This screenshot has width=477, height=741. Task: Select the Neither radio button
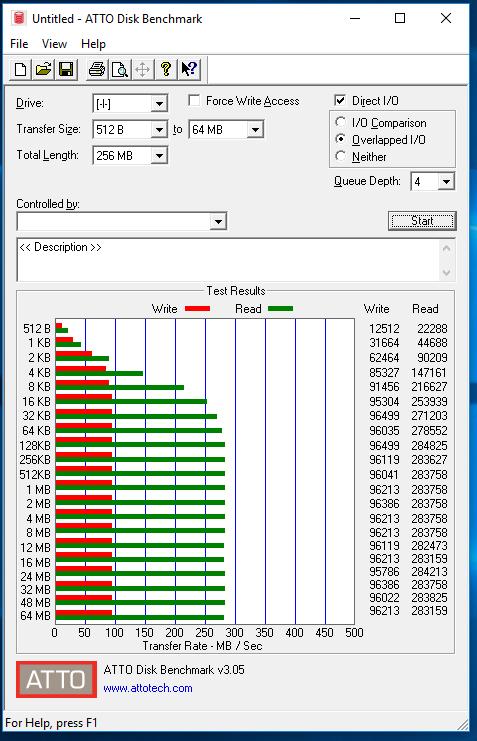(x=340, y=155)
